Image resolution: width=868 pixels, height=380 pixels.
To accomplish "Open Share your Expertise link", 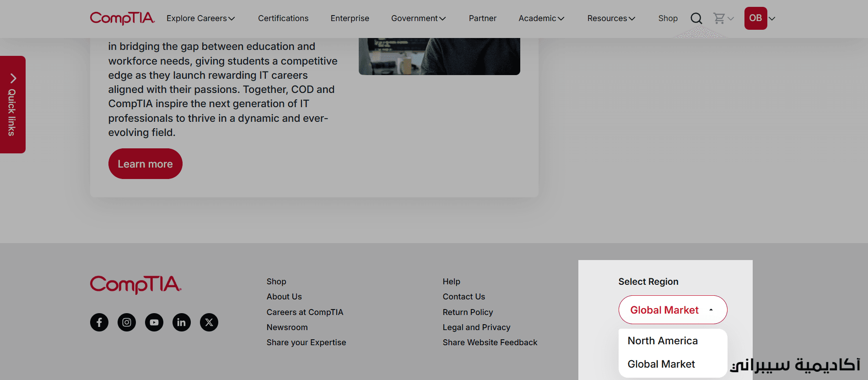I will tap(306, 342).
